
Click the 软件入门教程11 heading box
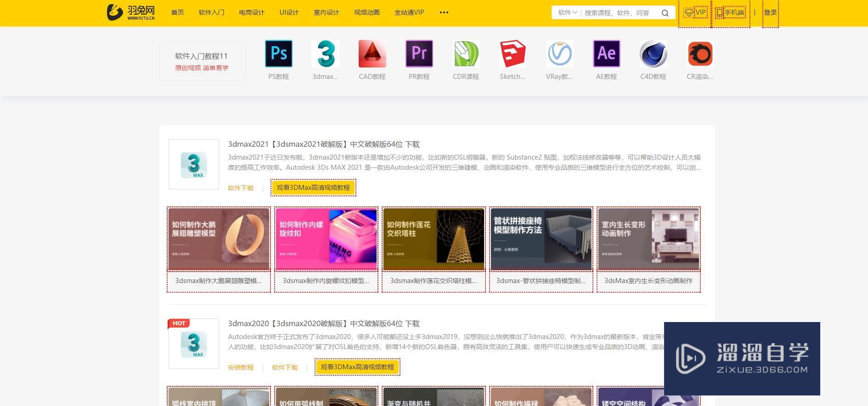pos(202,61)
